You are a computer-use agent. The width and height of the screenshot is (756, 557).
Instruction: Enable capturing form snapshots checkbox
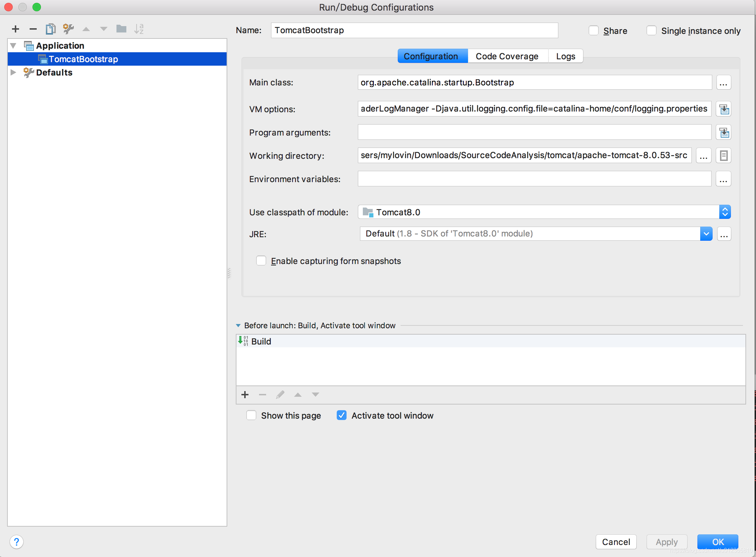tap(261, 261)
